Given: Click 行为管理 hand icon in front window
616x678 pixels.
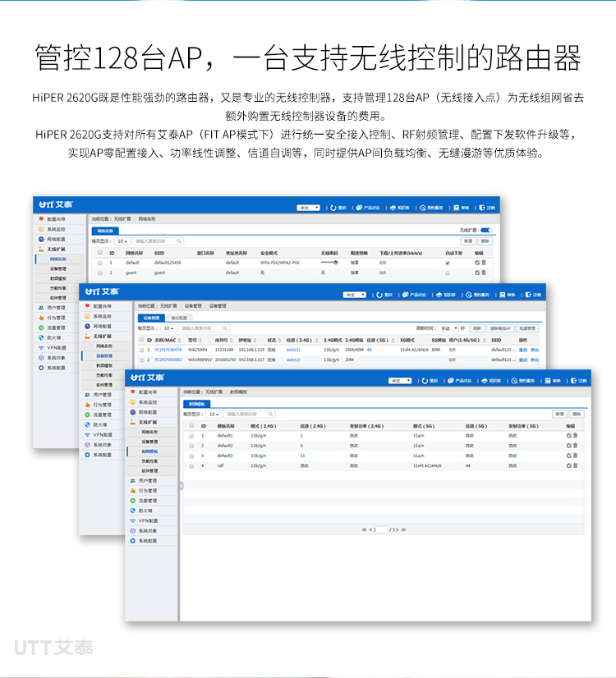Looking at the screenshot, I should pyautogui.click(x=133, y=490).
